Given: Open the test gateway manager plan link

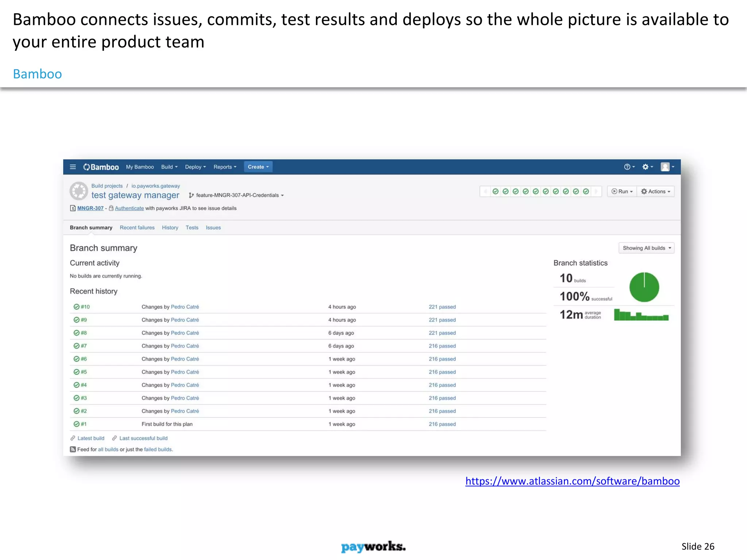Looking at the screenshot, I should [x=135, y=195].
